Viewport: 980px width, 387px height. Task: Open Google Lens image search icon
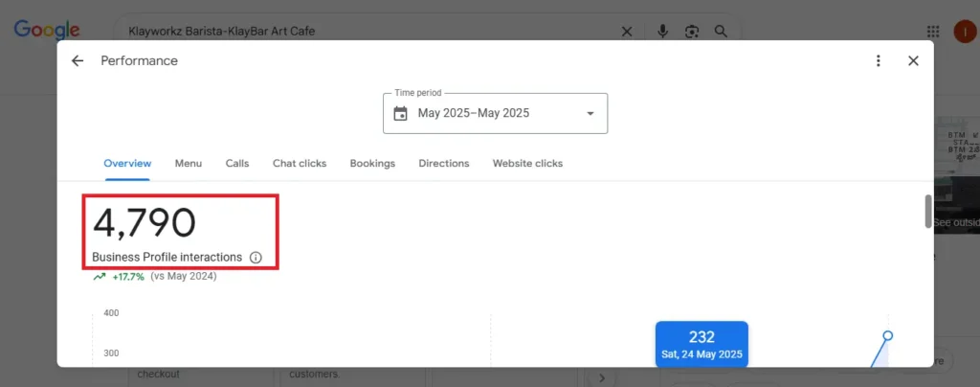tap(691, 32)
